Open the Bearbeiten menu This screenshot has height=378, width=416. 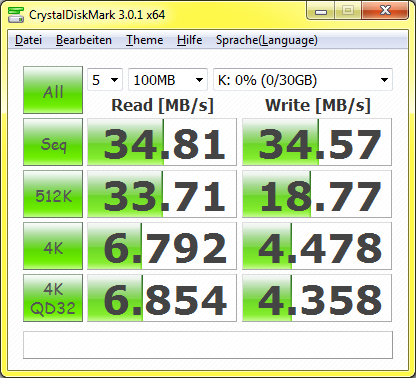pyautogui.click(x=84, y=40)
